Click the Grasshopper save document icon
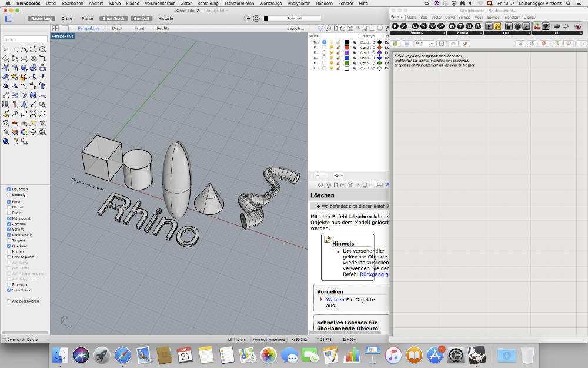Viewport: 588px width, 368px height. coord(406,44)
